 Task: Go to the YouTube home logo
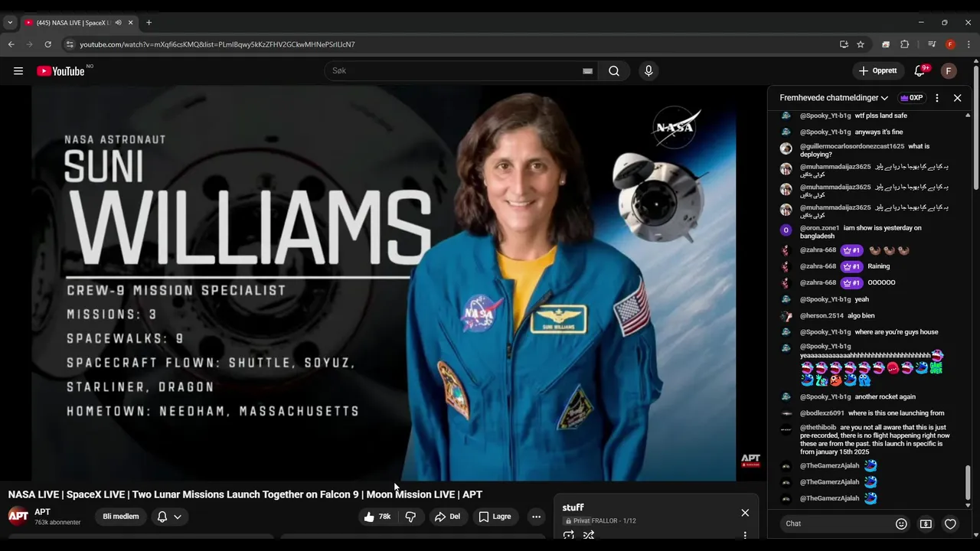[x=60, y=71]
